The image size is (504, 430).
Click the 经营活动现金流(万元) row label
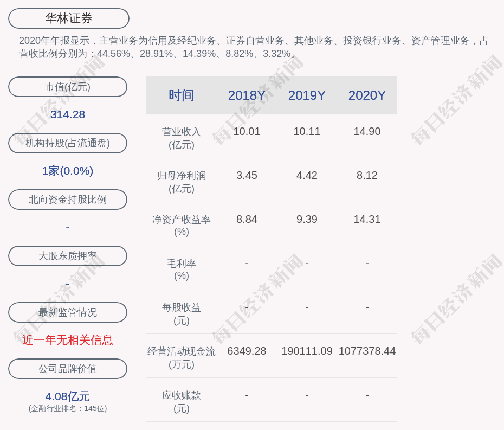tap(182, 358)
